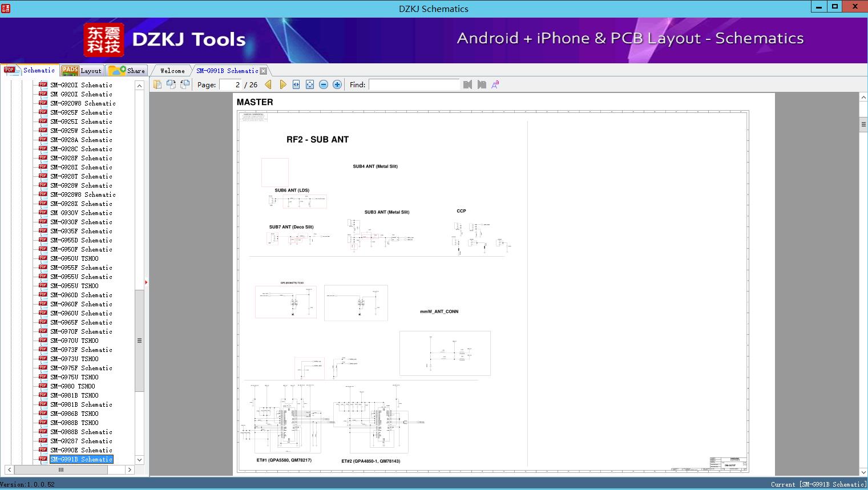This screenshot has height=490, width=868.
Task: Go to the next page arrow
Action: click(x=282, y=84)
